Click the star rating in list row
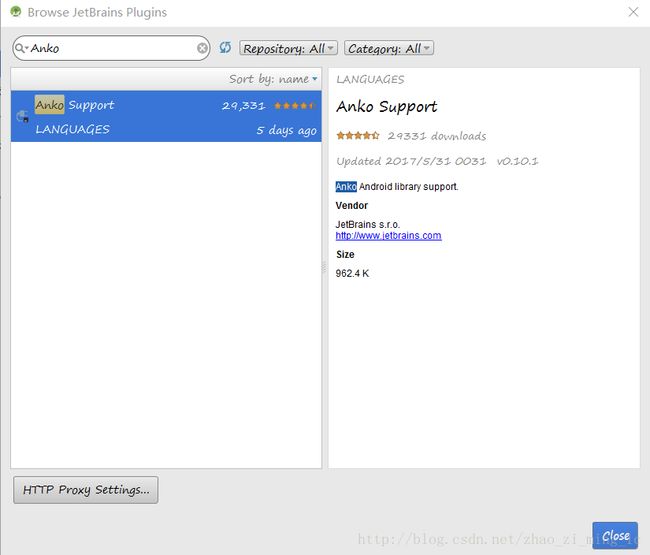 tap(295, 106)
